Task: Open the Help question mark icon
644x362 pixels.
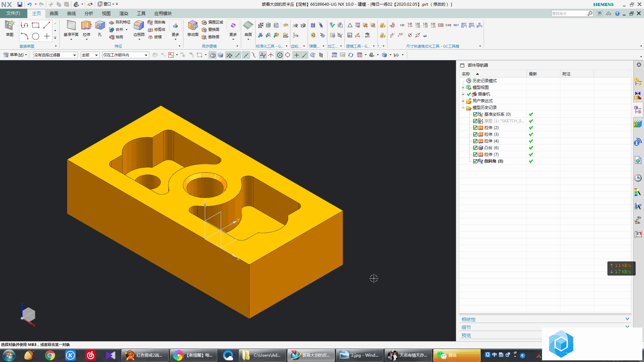Action: [617, 13]
